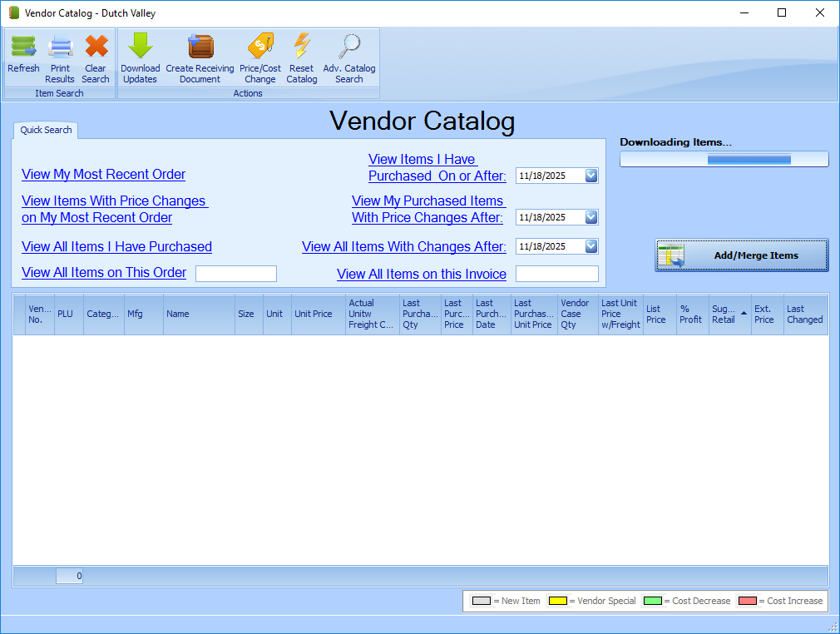Expand the Purchased On or After date dropdown
This screenshot has width=840, height=634.
click(590, 176)
